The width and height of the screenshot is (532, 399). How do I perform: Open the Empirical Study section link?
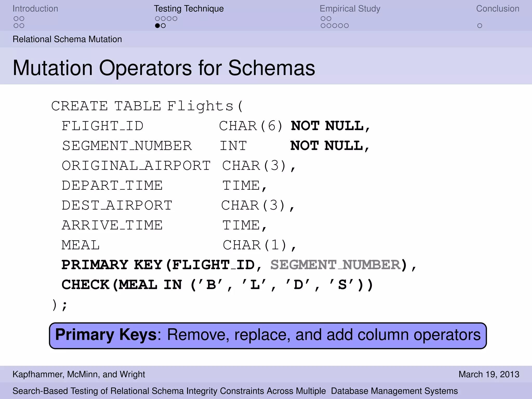point(350,9)
